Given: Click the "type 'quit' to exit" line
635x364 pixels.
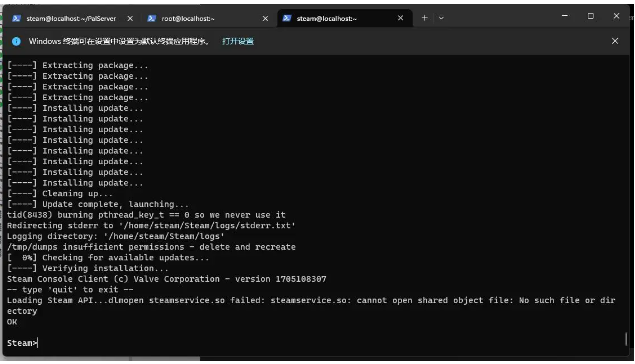Looking at the screenshot, I should [70, 289].
